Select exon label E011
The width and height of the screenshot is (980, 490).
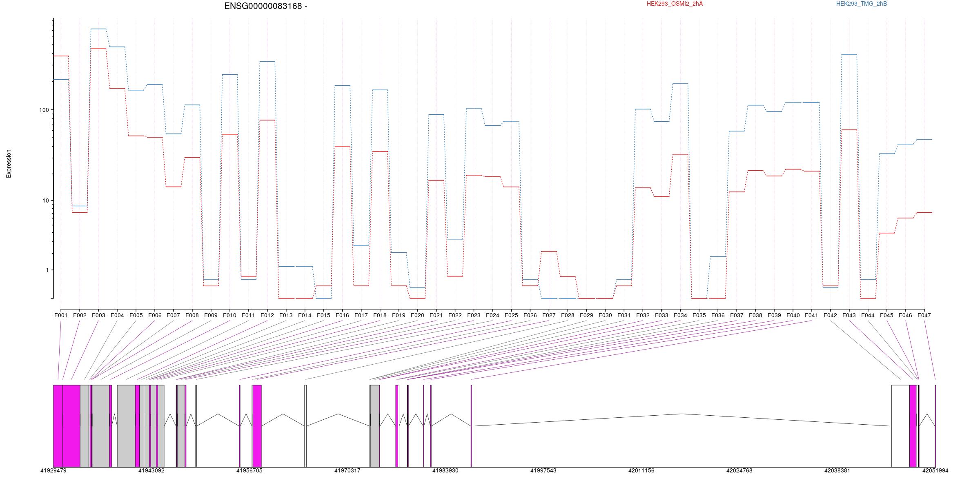[248, 315]
